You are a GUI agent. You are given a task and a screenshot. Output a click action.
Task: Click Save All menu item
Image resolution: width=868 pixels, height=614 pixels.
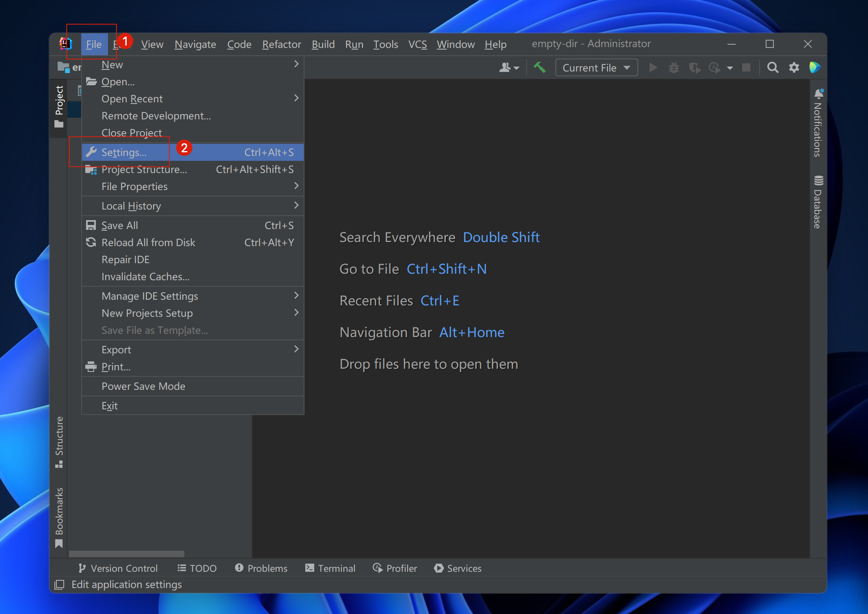[193, 225]
